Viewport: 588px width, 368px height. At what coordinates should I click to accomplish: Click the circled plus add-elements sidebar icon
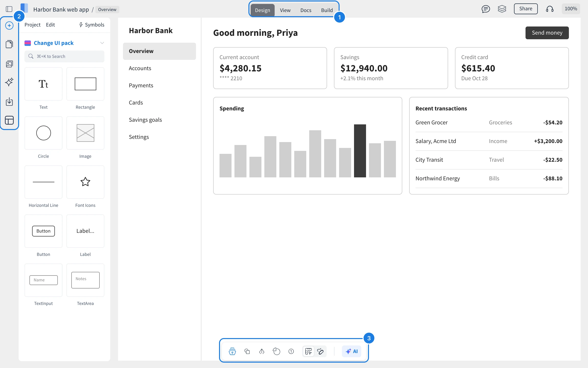9,26
